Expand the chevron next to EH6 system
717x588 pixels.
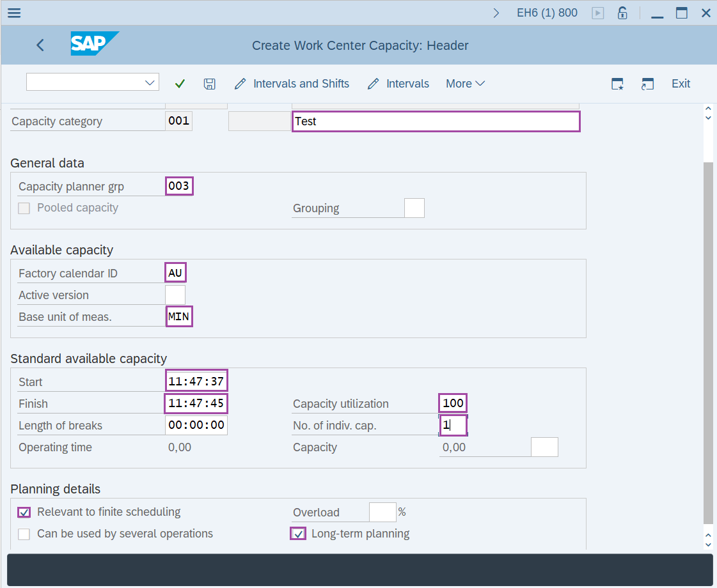click(x=496, y=13)
